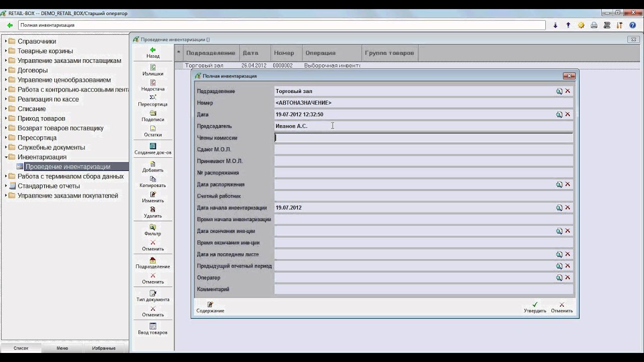Click the printer toolbar icon

(594, 25)
